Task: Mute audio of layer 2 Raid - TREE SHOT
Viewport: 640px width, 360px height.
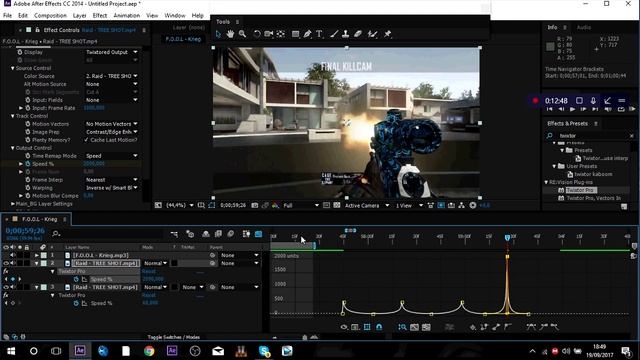Action: tap(13, 263)
